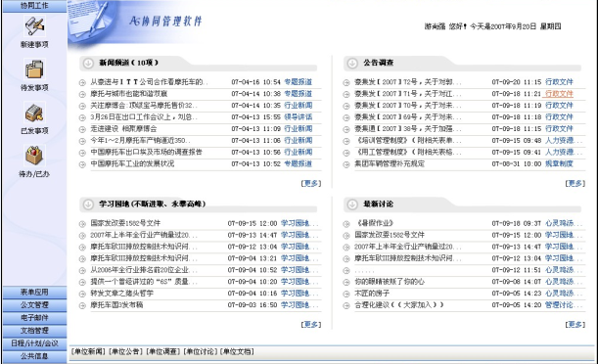Click the 单位公告 bottom link

(125, 351)
